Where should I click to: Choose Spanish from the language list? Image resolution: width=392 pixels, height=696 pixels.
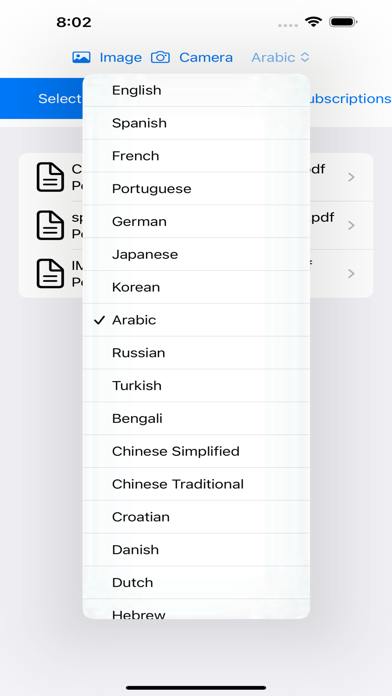pyautogui.click(x=196, y=123)
